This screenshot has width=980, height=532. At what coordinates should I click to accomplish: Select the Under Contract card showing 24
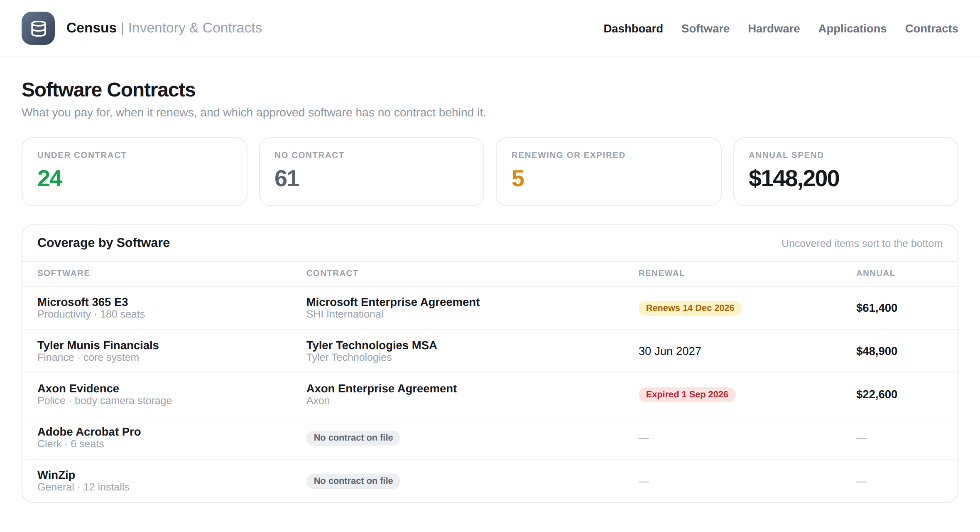(135, 172)
